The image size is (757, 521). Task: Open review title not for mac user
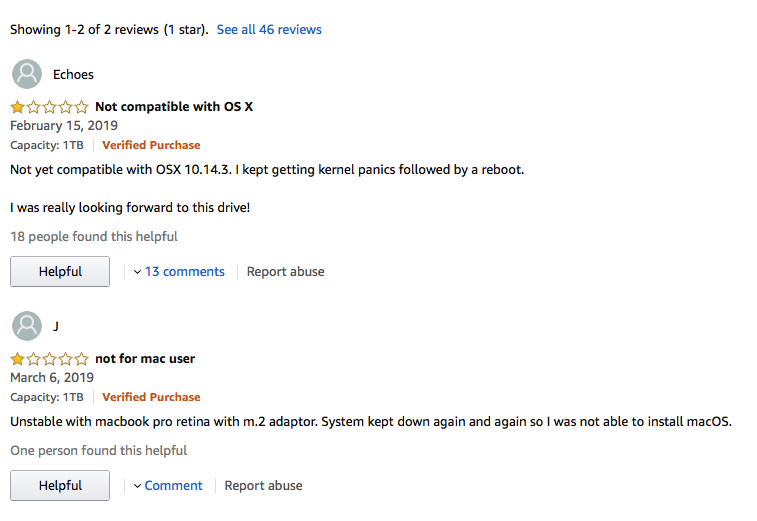point(145,359)
